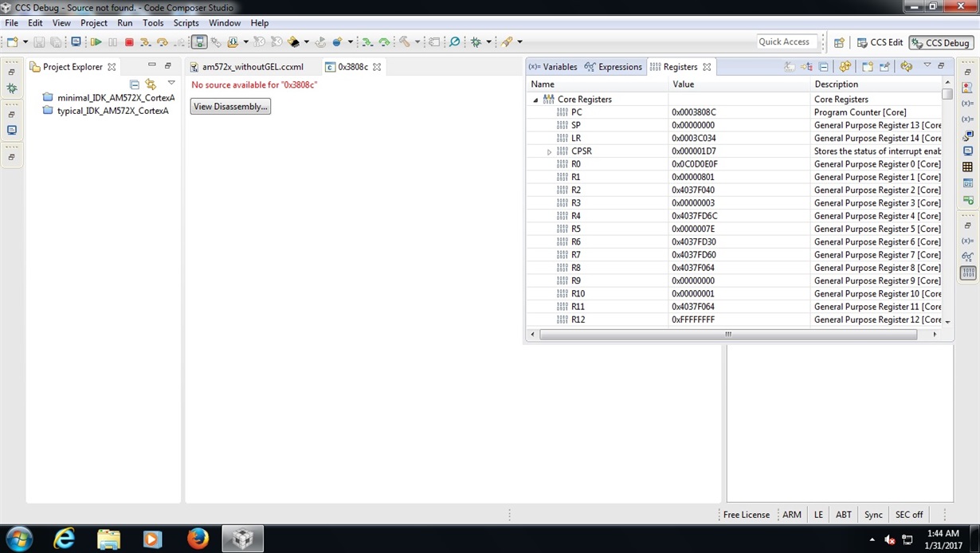Toggle the highlighted toolbar button next to Step Return
Screen dimensions: 980x553
point(199,41)
